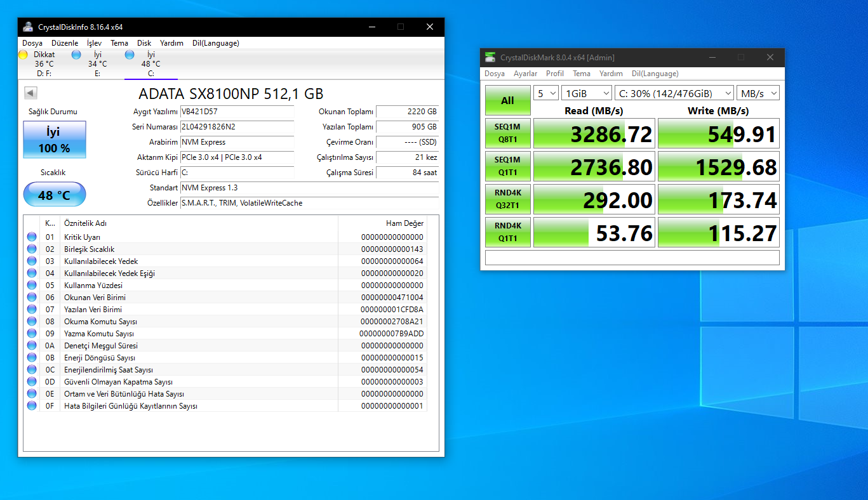
Task: Run all benchmarks with All button
Action: click(x=507, y=100)
